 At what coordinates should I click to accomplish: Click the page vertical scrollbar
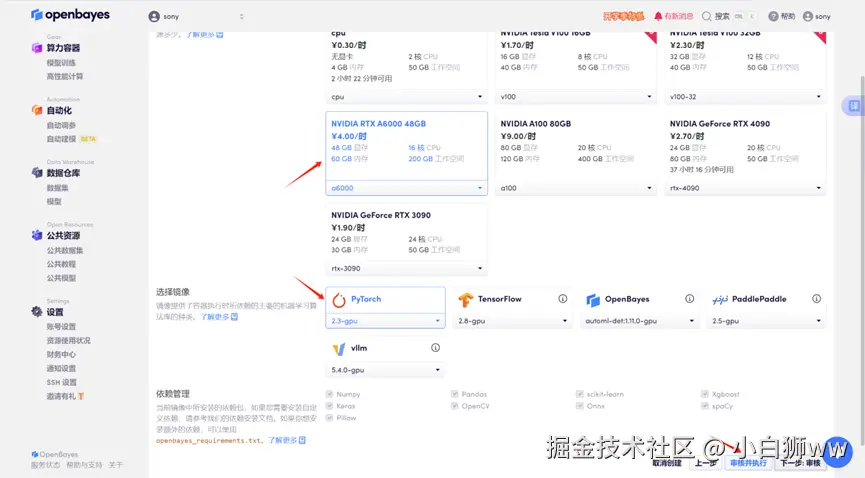tap(862, 259)
